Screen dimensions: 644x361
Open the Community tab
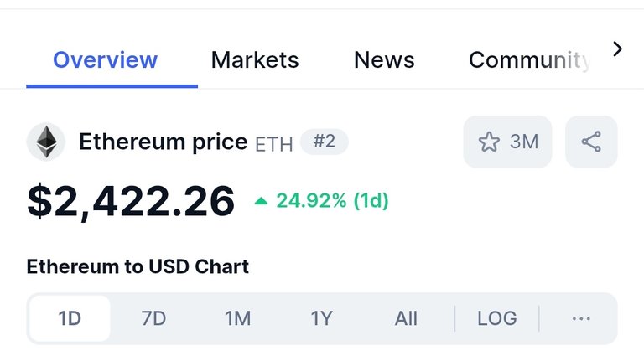tap(529, 60)
